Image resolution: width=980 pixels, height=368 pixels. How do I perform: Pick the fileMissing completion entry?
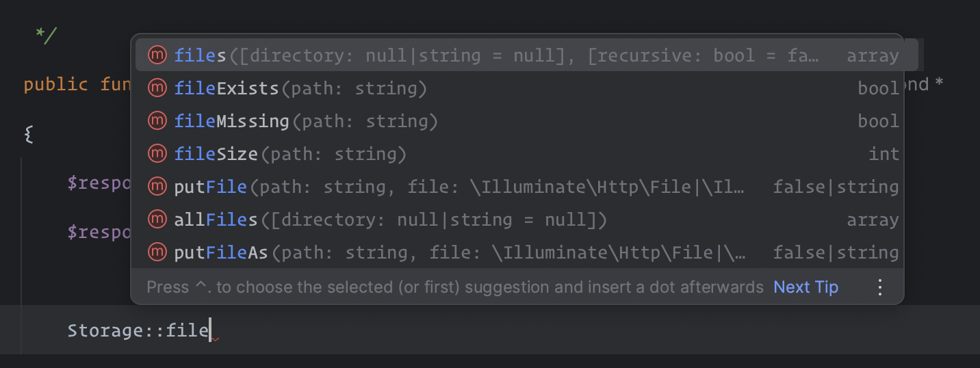point(517,121)
